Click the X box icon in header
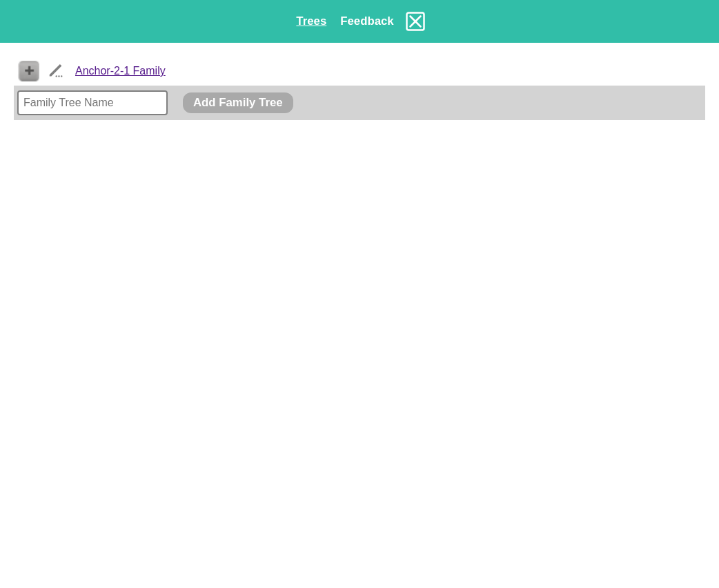Viewport: 719px width, 588px height. (x=415, y=21)
